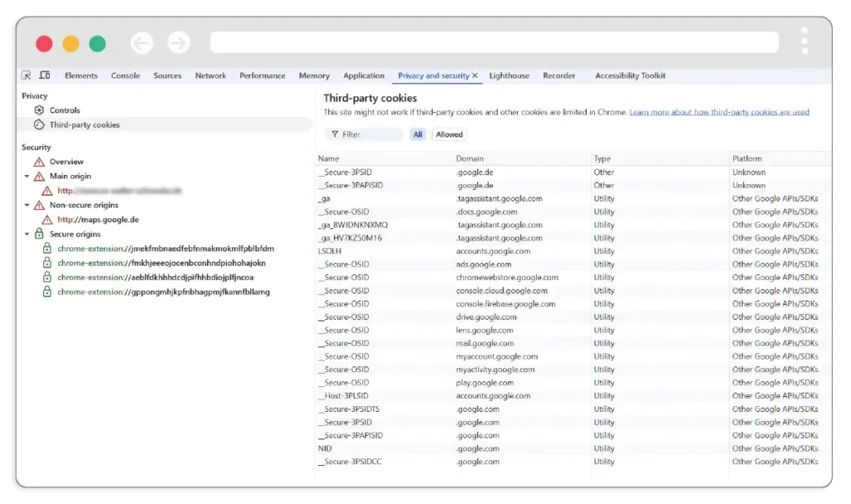This screenshot has height=504, width=851.
Task: Switch to the Allowed cookies filter
Action: pyautogui.click(x=449, y=134)
